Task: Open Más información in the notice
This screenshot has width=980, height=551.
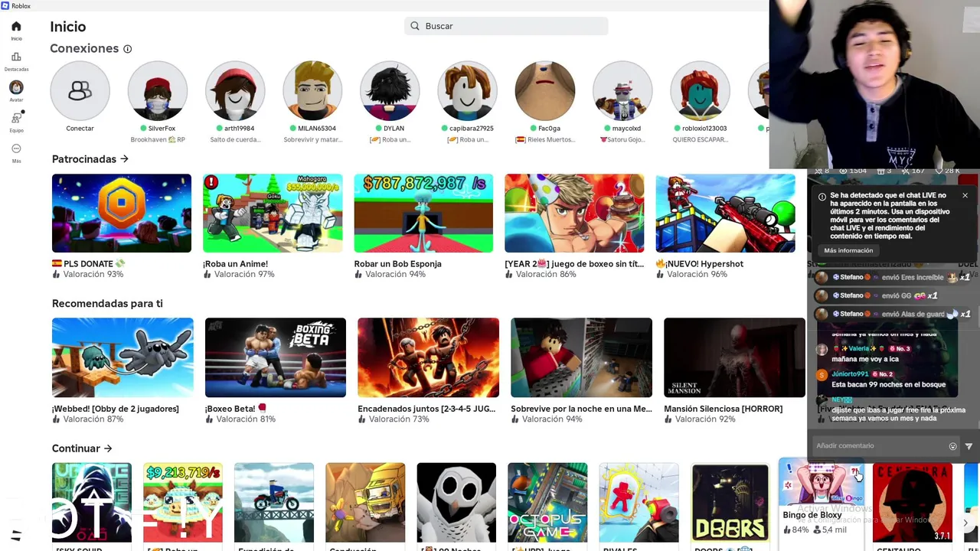Action: 848,250
